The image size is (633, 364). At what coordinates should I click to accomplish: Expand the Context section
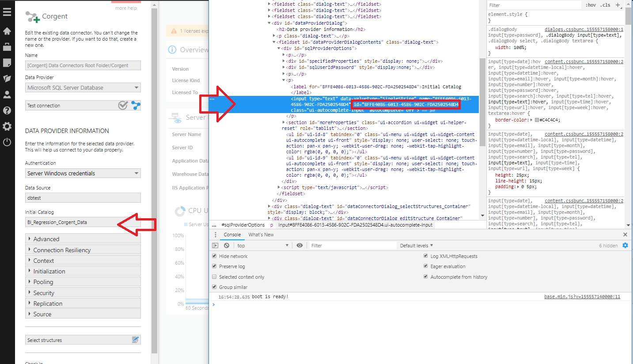click(x=83, y=261)
